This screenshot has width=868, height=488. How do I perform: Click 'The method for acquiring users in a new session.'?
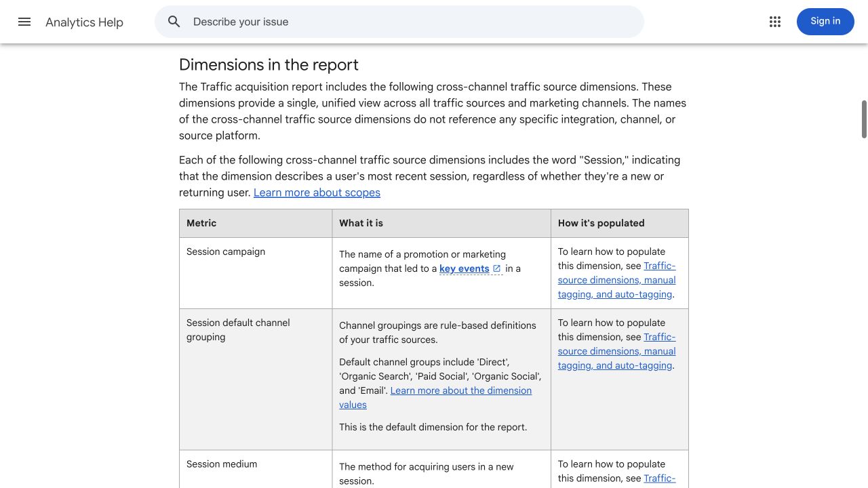pyautogui.click(x=427, y=474)
